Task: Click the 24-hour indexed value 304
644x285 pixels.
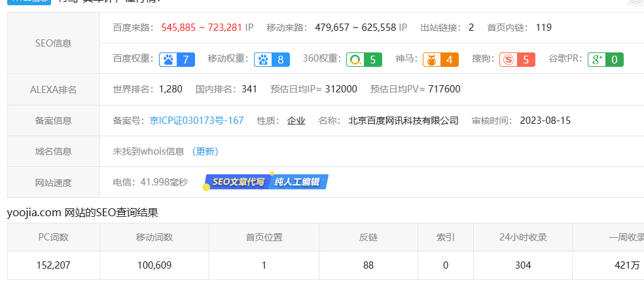Action: 523,265
